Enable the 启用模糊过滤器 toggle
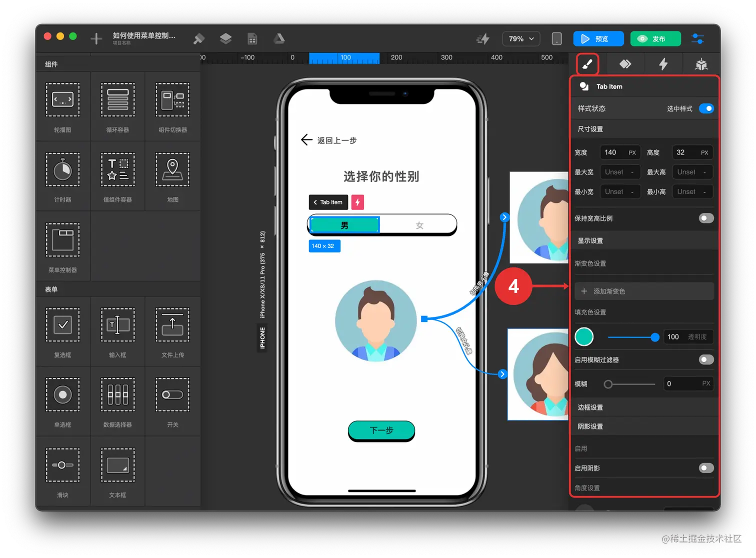The image size is (756, 558). coord(706,359)
